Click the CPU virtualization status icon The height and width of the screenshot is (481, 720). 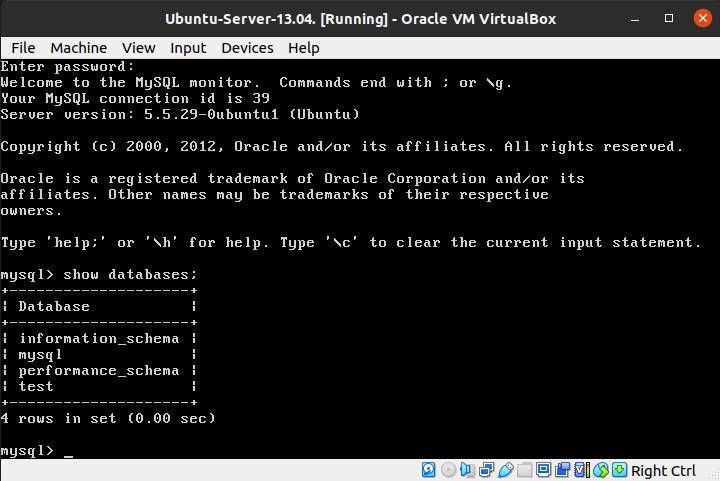tap(582, 470)
